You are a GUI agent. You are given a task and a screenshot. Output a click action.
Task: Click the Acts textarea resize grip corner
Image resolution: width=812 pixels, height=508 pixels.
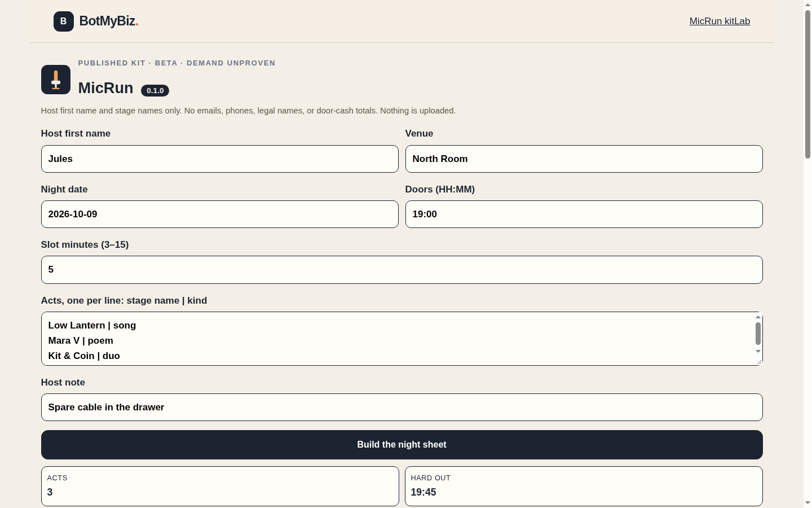point(758,362)
